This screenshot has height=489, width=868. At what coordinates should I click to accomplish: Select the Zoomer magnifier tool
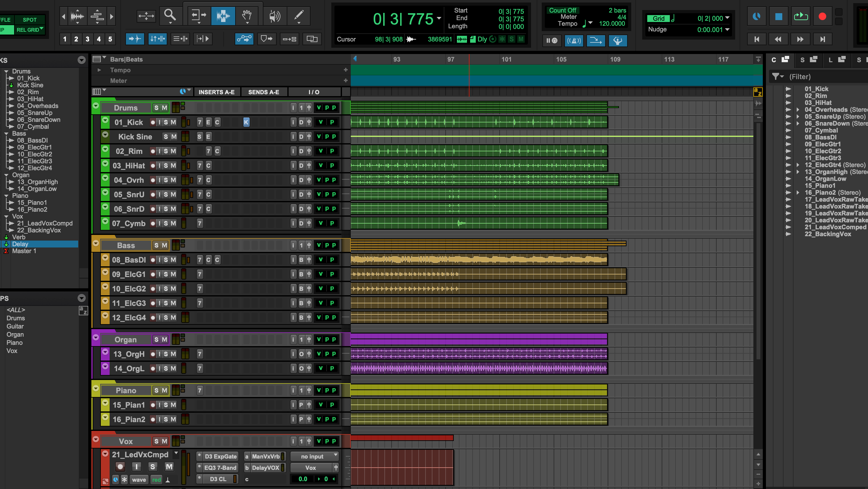170,15
